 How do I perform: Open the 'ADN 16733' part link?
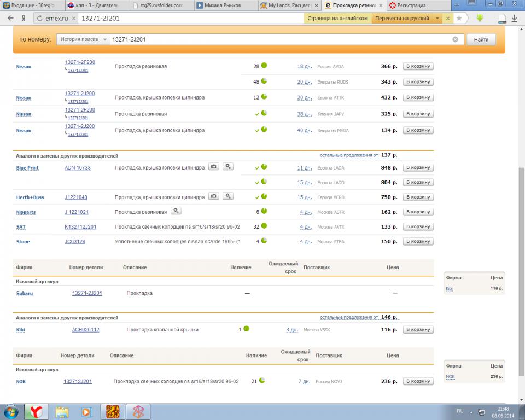click(x=78, y=168)
